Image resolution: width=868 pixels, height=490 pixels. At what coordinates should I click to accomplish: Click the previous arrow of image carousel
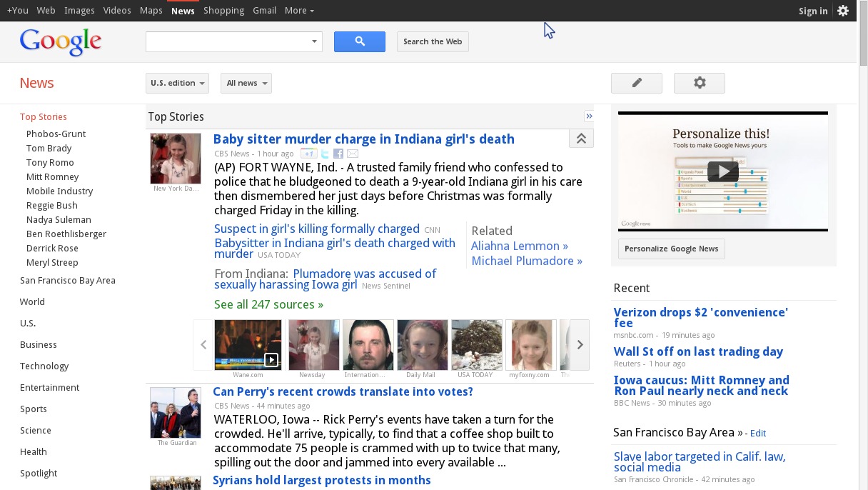tap(203, 345)
